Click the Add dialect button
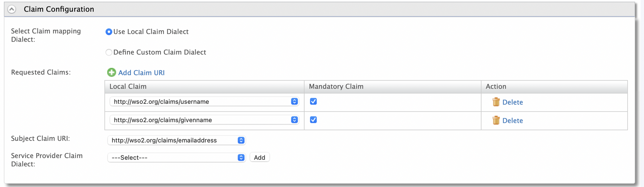The image size is (644, 187). coord(260,158)
